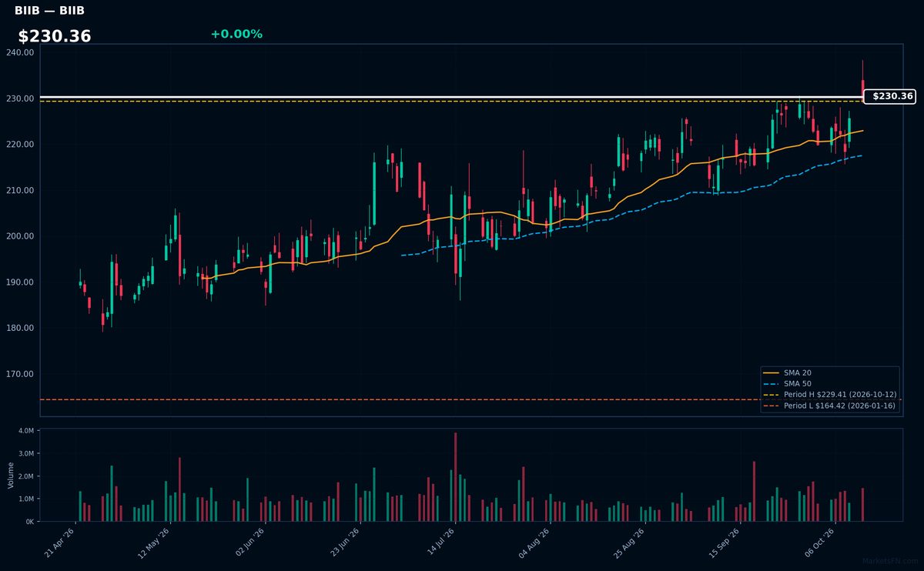Screen dimensions: 924x571
Task: Click the 23 Jun '26 date label
Action: 343,543
